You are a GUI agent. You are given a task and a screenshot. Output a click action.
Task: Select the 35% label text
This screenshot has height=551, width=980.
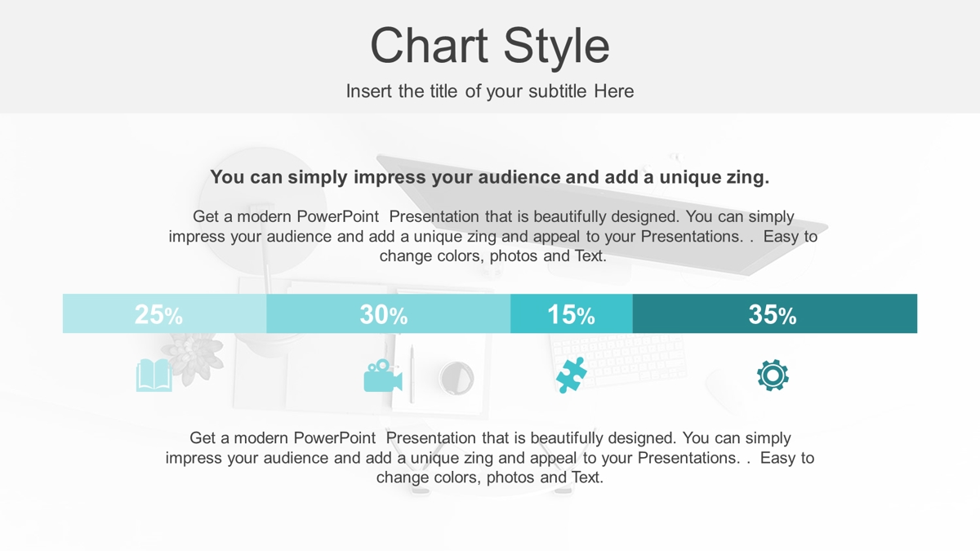[772, 314]
